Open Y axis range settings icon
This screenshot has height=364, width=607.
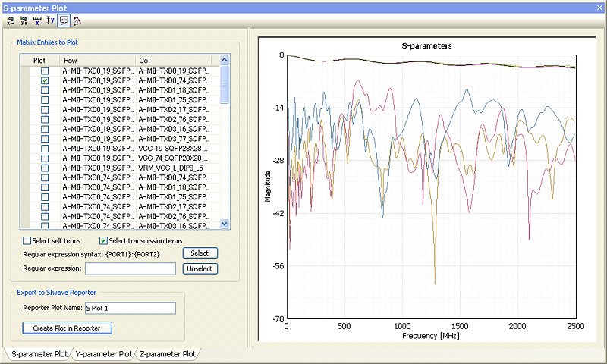(x=50, y=20)
